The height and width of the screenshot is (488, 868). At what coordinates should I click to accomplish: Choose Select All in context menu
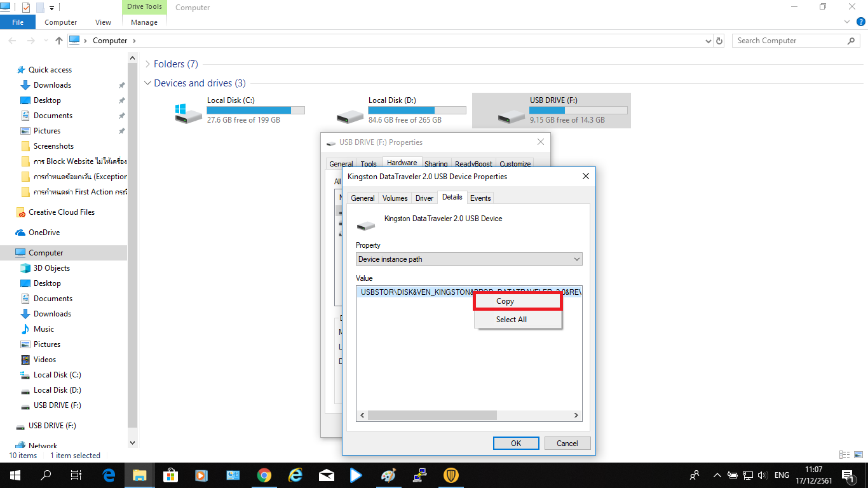[511, 320]
